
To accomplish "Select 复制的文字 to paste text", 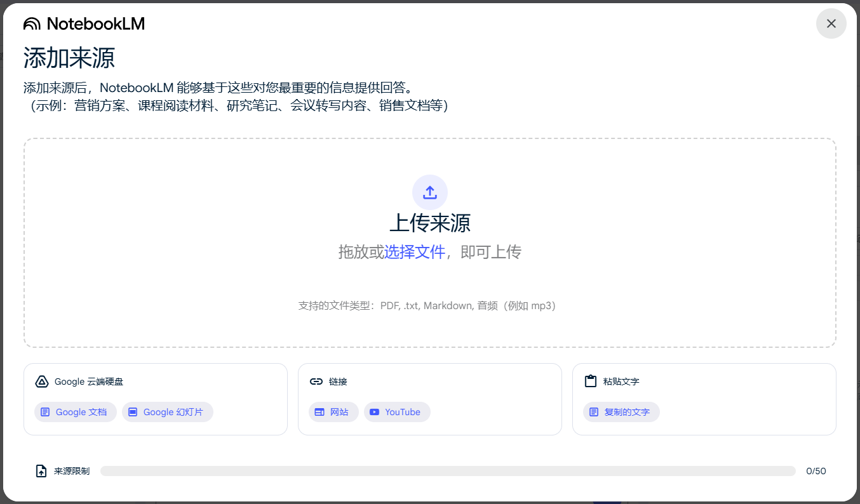I will [621, 412].
